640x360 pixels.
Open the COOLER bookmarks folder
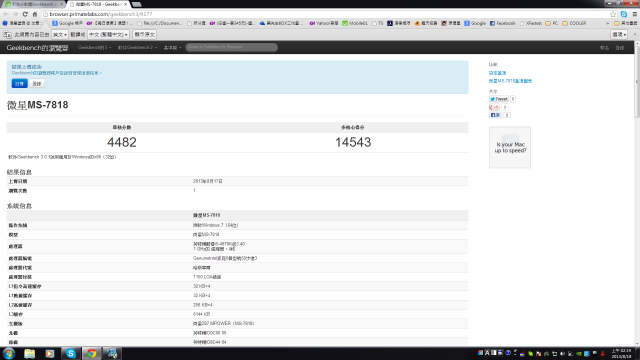click(x=574, y=23)
